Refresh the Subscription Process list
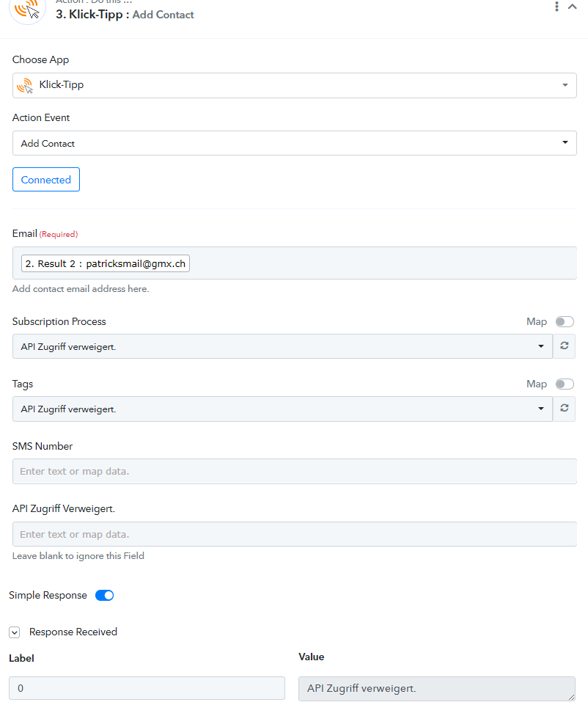This screenshot has height=705, width=588. point(565,346)
